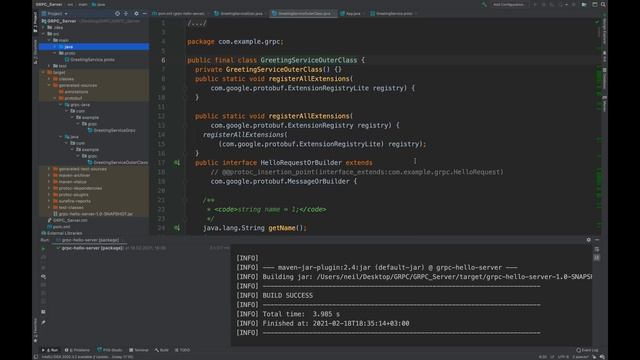Collapse the main folder arrow
Image resolution: width=640 pixels, height=360 pixels.
49,40
